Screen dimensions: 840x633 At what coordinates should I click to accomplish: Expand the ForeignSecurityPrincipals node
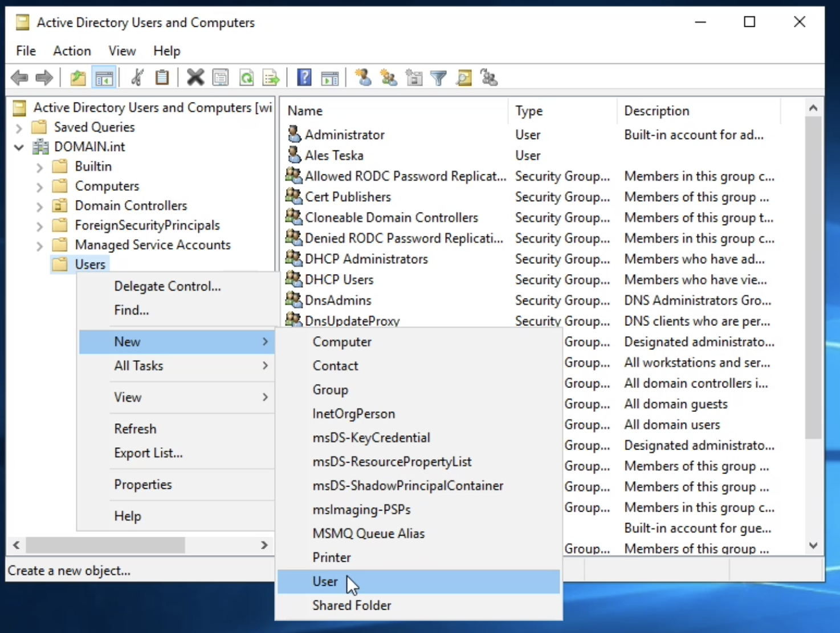point(39,226)
